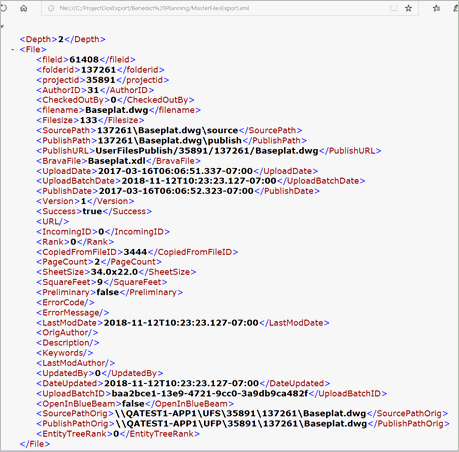The height and width of the screenshot is (452, 459).
Task: Click SourcePathOrig UFS network path
Action: coord(241,414)
